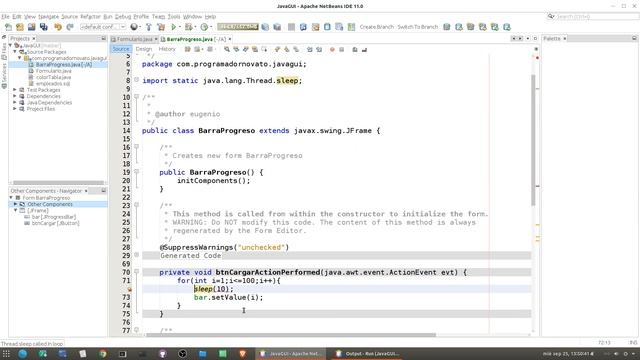
Task: Open the blue Files taskbar icon
Action: 202,354
